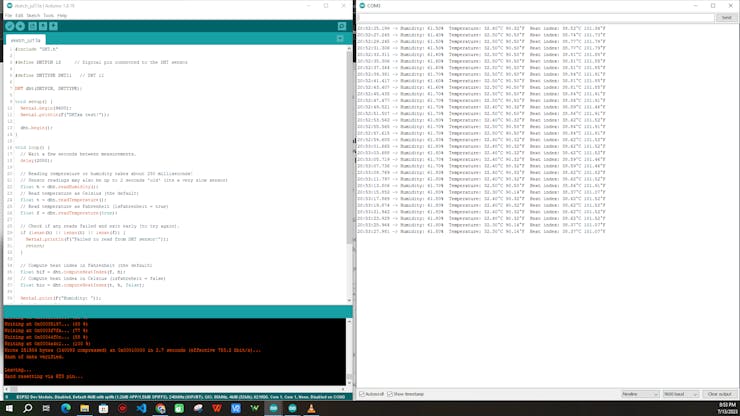This screenshot has height=416, width=740.
Task: Click the 'void setup()' line in editor
Action: click(34, 102)
